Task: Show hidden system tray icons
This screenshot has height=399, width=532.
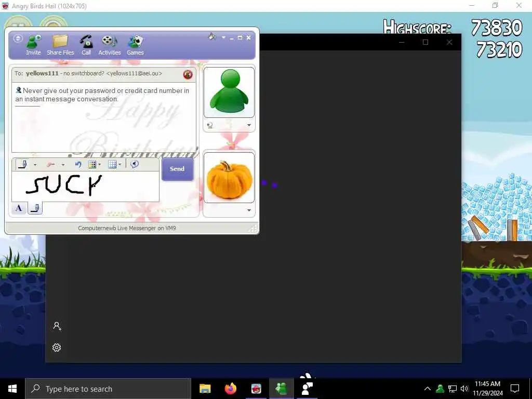Action: 428,389
